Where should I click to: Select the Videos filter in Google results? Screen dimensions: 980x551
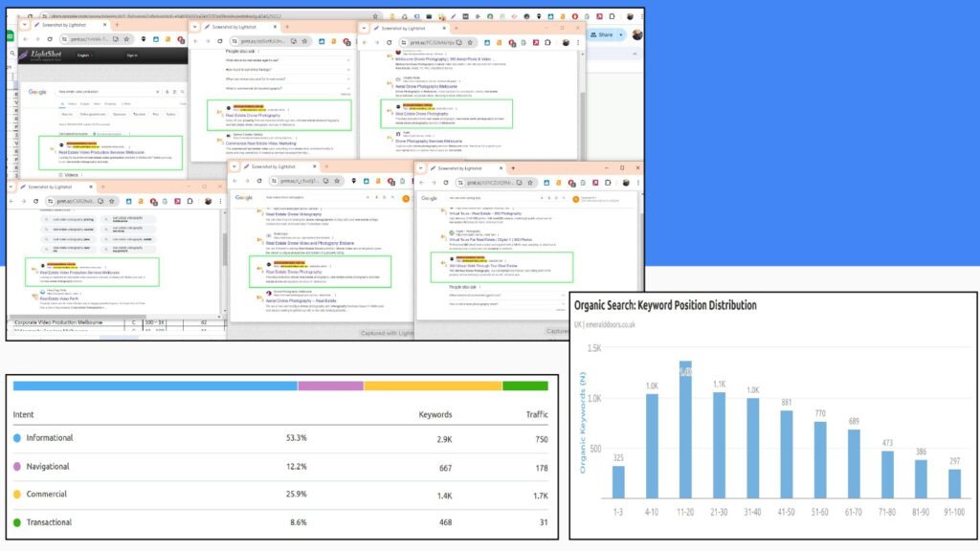click(x=70, y=173)
